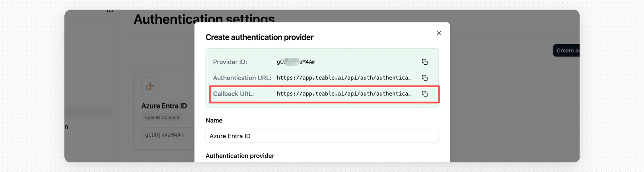The image size is (644, 172).
Task: Click the Authentication settings heading
Action: coord(204,19)
